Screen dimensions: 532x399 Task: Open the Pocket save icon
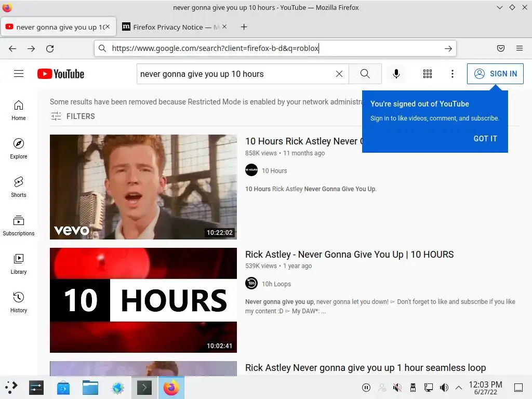(501, 48)
